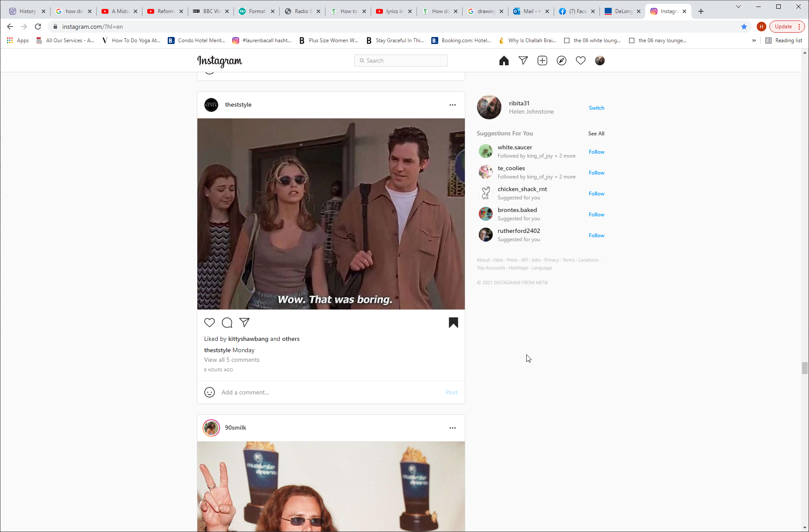
Task: Follow chicken_shack_rnt
Action: (x=596, y=194)
